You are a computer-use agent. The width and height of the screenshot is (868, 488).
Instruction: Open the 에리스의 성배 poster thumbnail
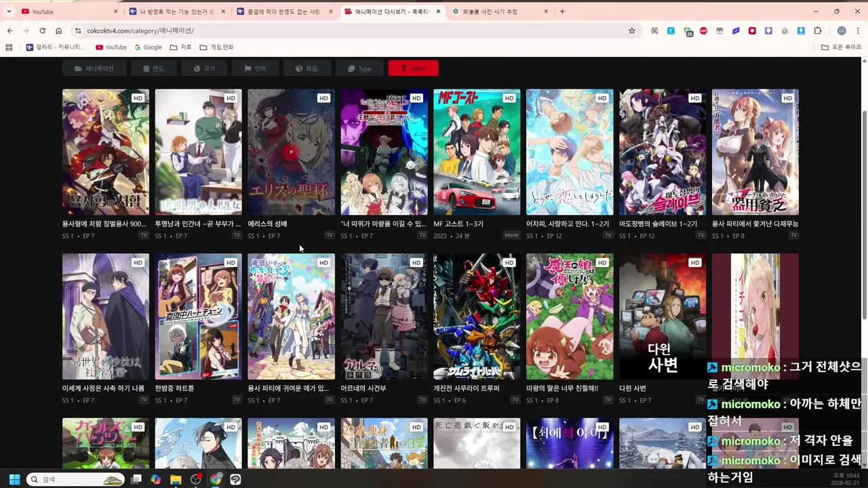click(291, 152)
